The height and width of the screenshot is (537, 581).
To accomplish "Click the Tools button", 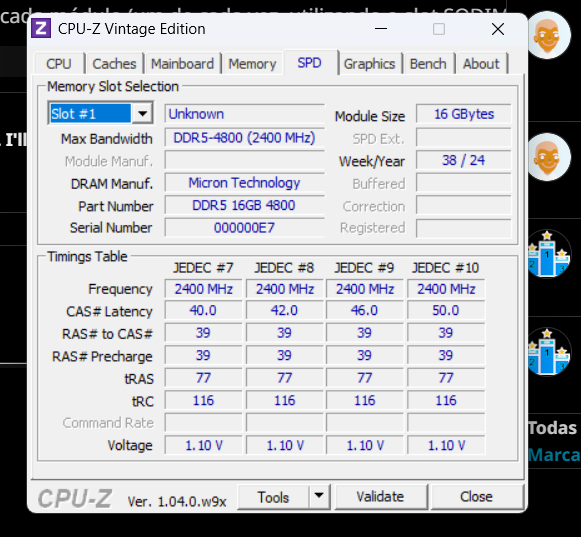I will (273, 497).
